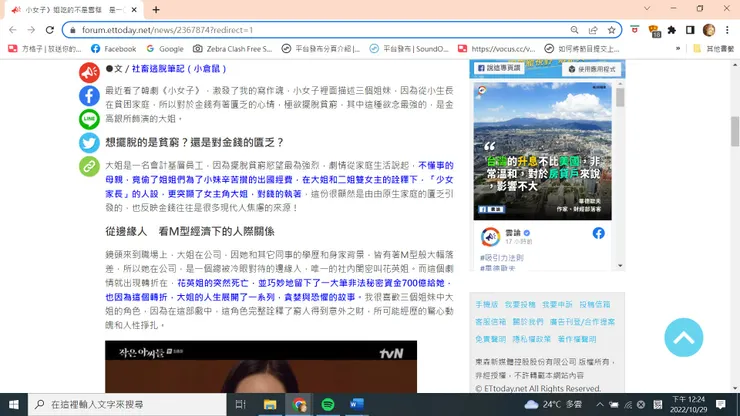Open the 雲論 page avatar
Screen dimensions: 740x416
pos(490,237)
